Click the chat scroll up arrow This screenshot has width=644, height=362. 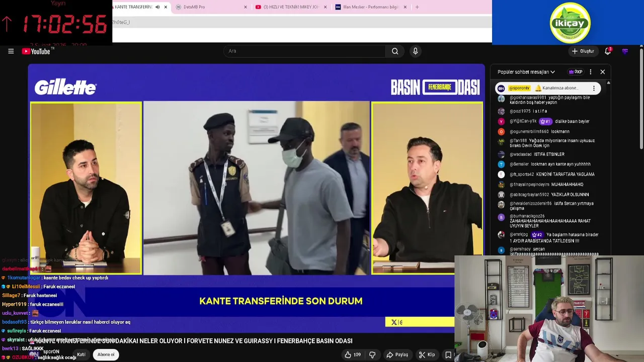(x=608, y=83)
